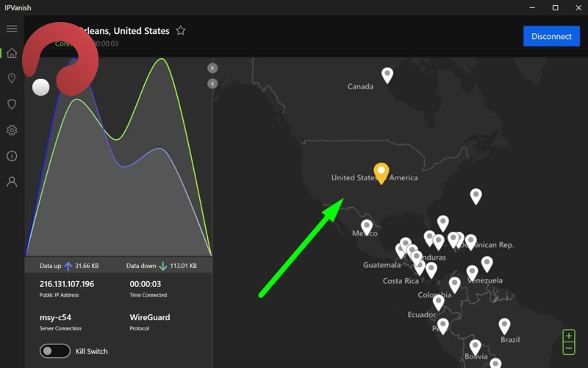This screenshot has width=588, height=368.
Task: Open the shield icon in the sidebar
Action: [12, 105]
